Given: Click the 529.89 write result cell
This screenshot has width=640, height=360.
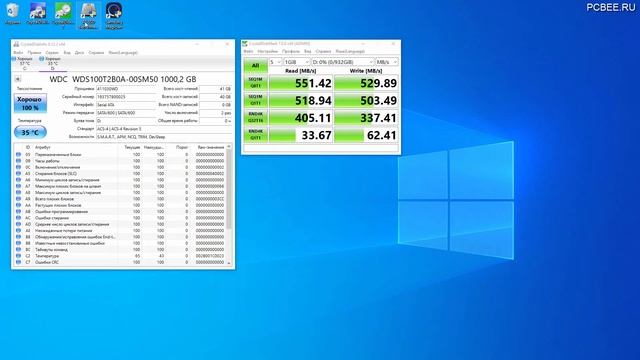Looking at the screenshot, I should point(366,83).
